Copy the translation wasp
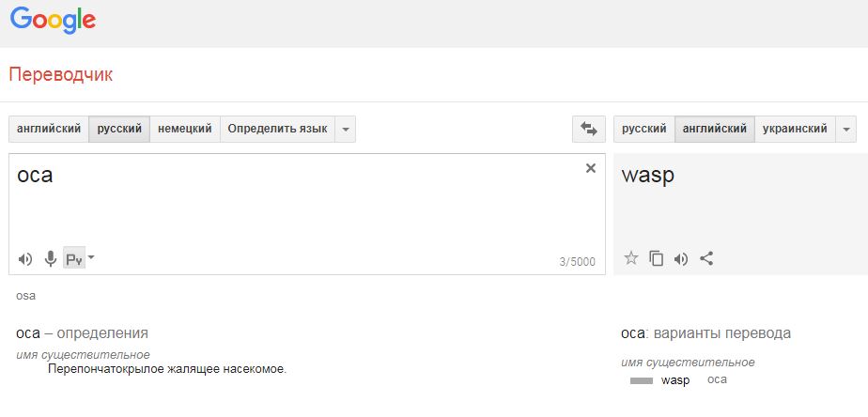Screen dimensions: 868x417 tap(656, 258)
